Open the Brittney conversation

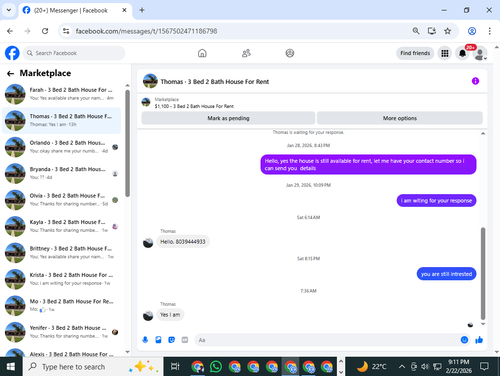[62, 252]
